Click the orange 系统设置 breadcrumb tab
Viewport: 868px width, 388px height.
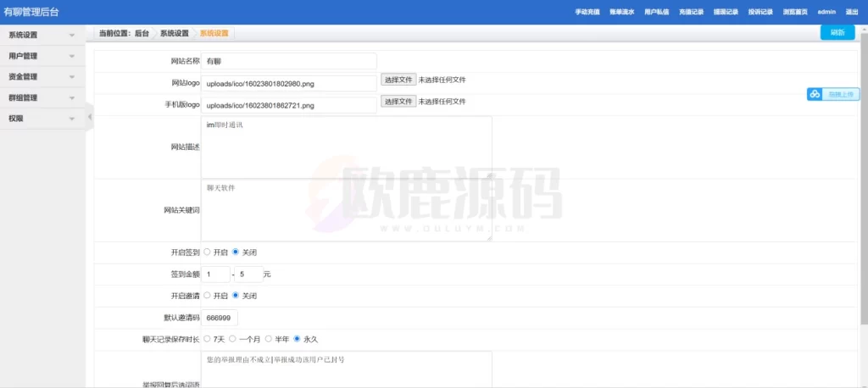pos(214,33)
